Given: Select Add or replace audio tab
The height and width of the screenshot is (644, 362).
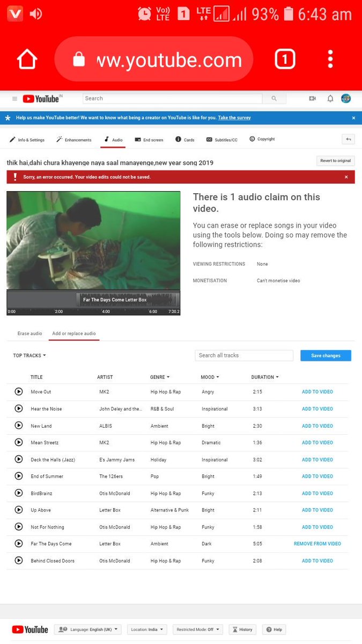Looking at the screenshot, I should point(74,333).
